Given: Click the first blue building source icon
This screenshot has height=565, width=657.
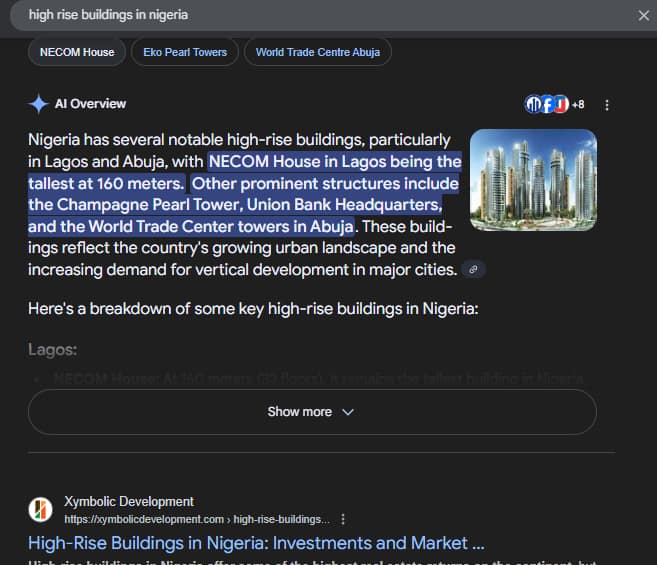Looking at the screenshot, I should (533, 105).
